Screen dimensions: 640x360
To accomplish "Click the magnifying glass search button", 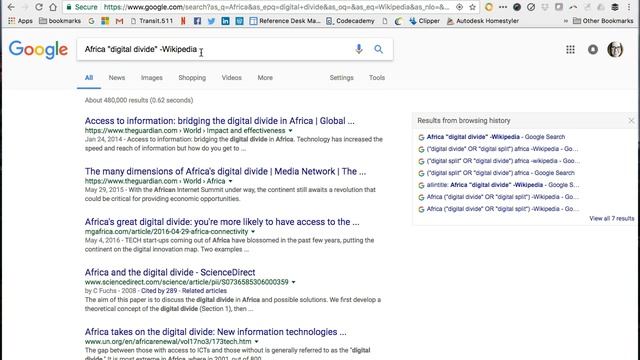I will click(x=379, y=49).
